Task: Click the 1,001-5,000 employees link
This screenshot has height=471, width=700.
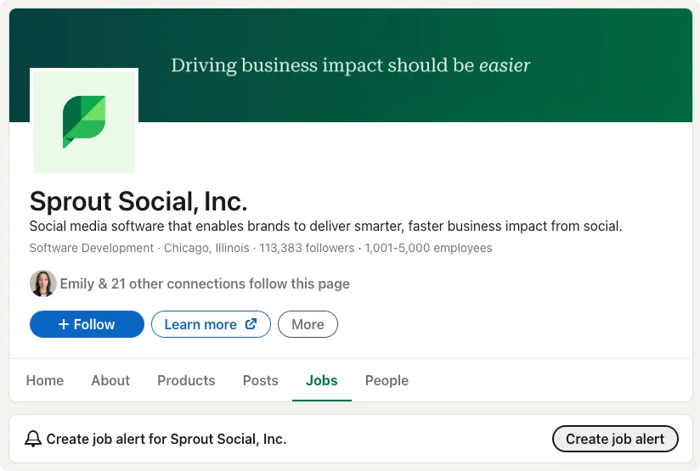Action: pyautogui.click(x=428, y=248)
